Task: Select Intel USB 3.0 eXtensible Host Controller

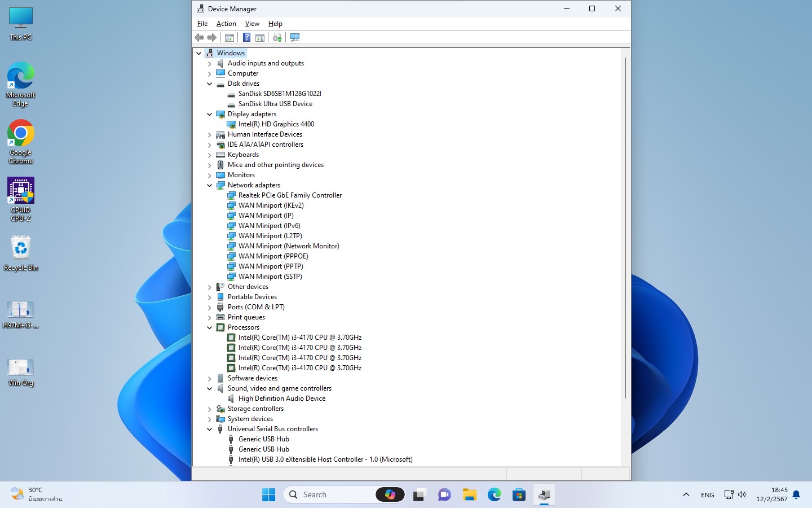Action: pos(325,459)
